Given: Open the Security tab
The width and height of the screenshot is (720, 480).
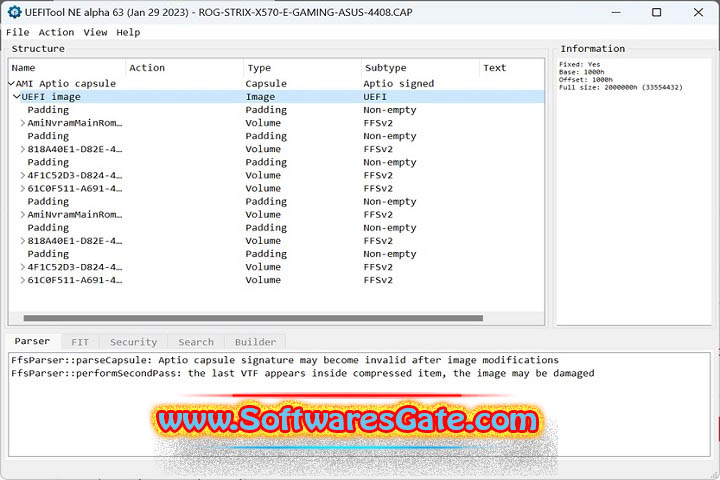Looking at the screenshot, I should coord(134,342).
